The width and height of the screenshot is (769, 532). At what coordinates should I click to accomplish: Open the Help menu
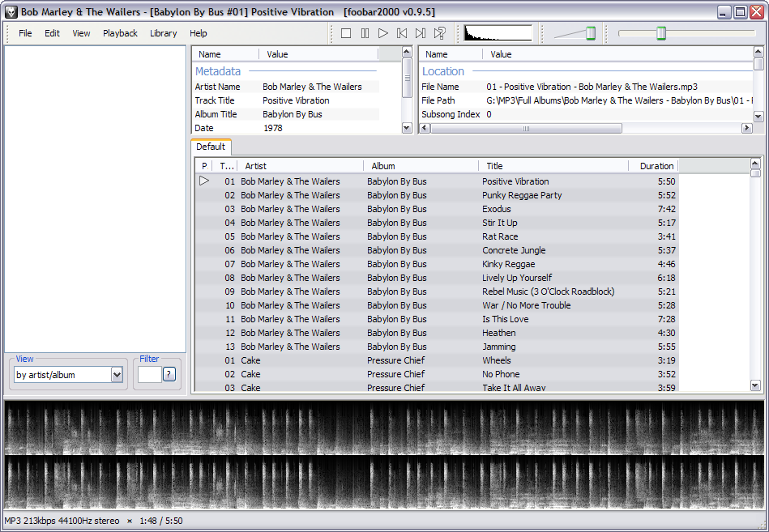(x=199, y=33)
